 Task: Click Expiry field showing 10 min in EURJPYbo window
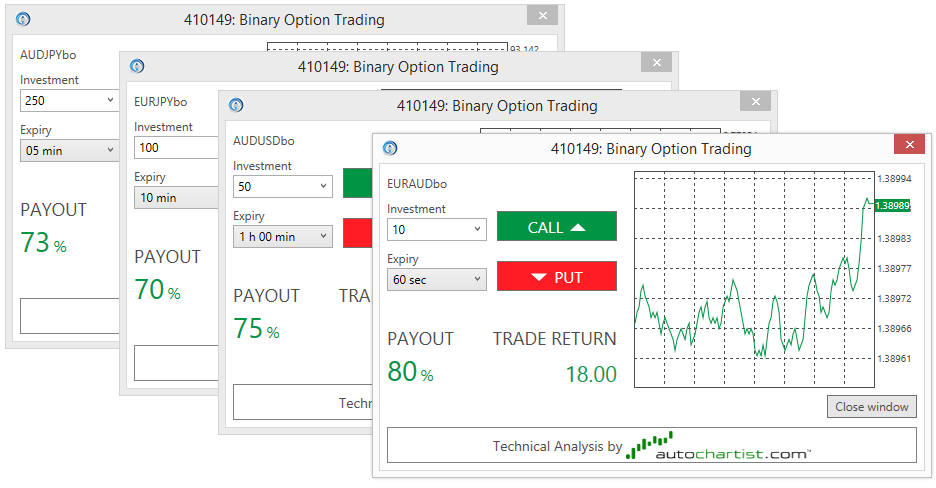tap(176, 197)
